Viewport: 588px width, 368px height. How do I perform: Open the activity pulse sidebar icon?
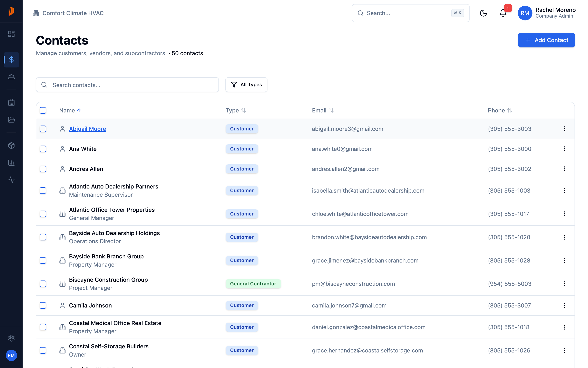pos(11,180)
